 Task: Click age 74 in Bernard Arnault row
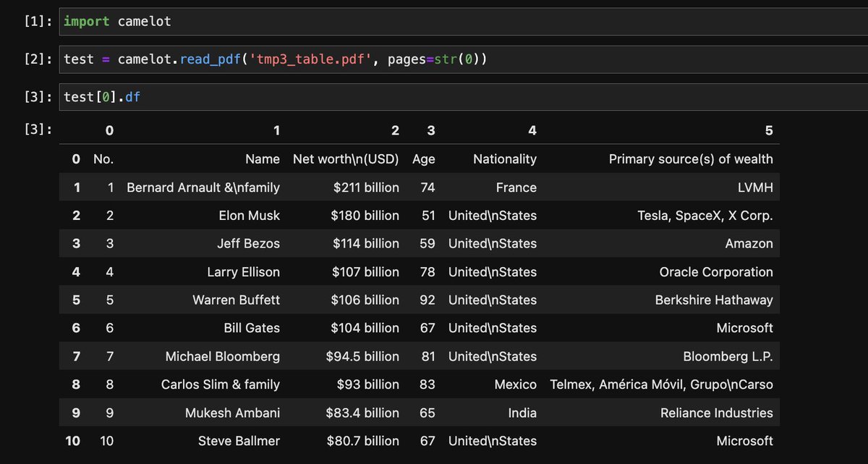(x=428, y=187)
